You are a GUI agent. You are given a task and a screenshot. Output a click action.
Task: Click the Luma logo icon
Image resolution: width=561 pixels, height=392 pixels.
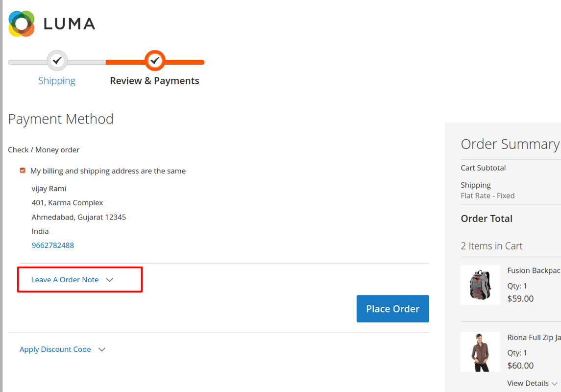point(22,24)
